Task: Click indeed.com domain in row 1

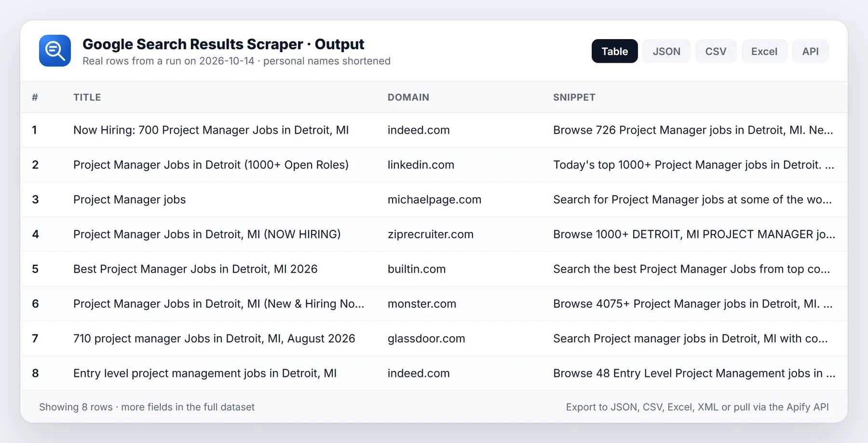Action: 419,130
